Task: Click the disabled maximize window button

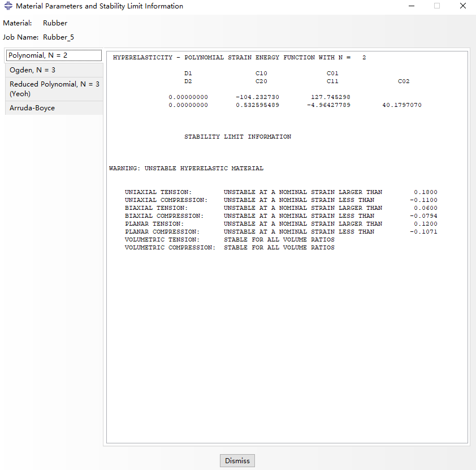Action: [x=437, y=6]
